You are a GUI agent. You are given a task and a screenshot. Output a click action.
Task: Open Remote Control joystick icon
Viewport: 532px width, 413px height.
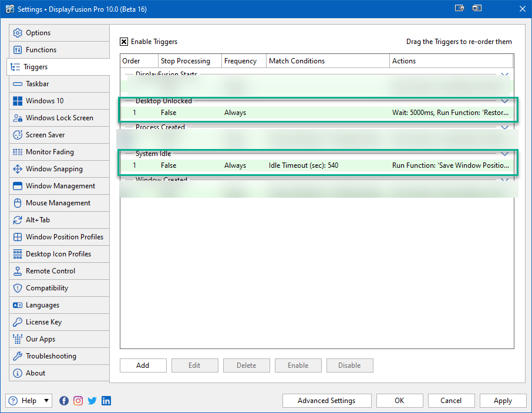coord(17,271)
